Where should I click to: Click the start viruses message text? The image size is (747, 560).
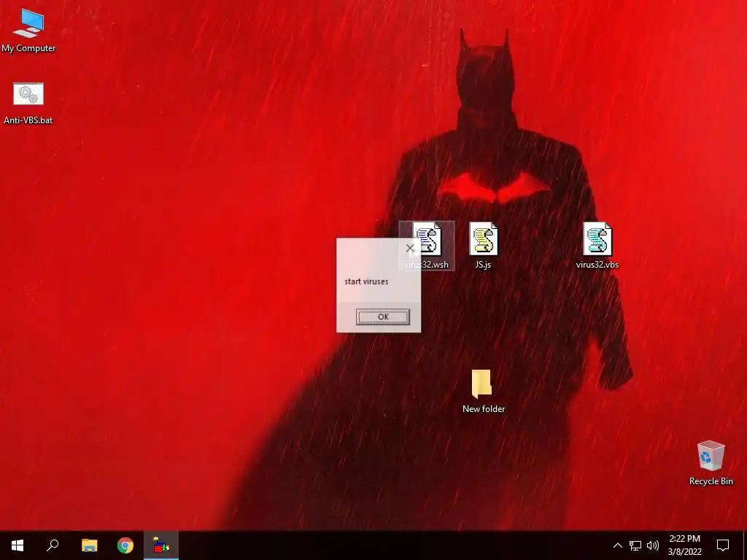point(366,281)
